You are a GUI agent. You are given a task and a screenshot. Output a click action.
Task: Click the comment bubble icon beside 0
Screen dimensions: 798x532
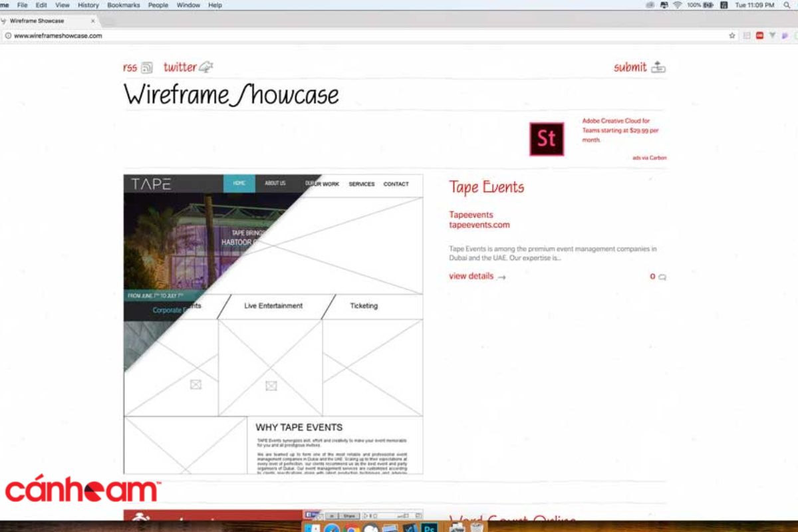(x=662, y=277)
